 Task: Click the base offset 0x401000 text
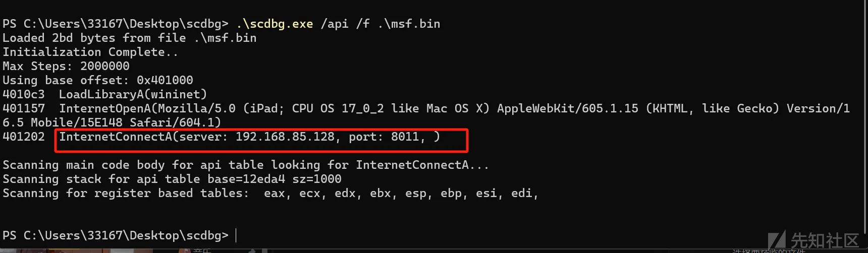[165, 80]
